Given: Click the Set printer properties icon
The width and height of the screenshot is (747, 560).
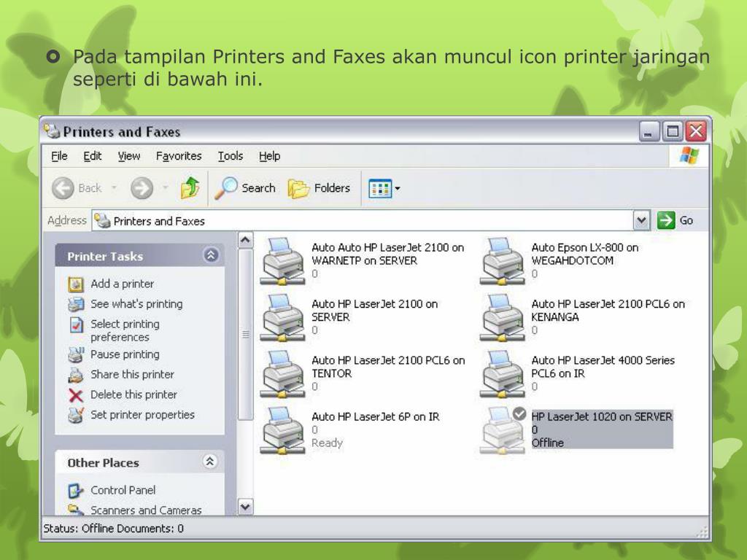Looking at the screenshot, I should (76, 415).
